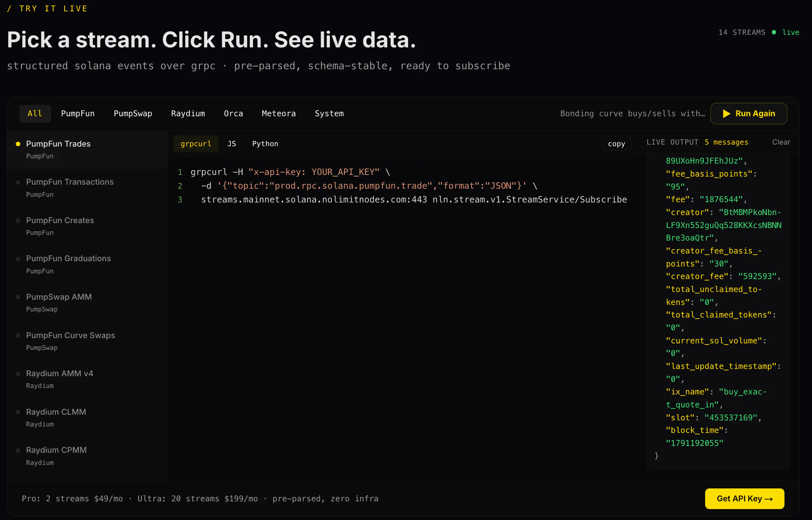This screenshot has width=812, height=520.
Task: Switch code view to Python tab
Action: point(265,144)
